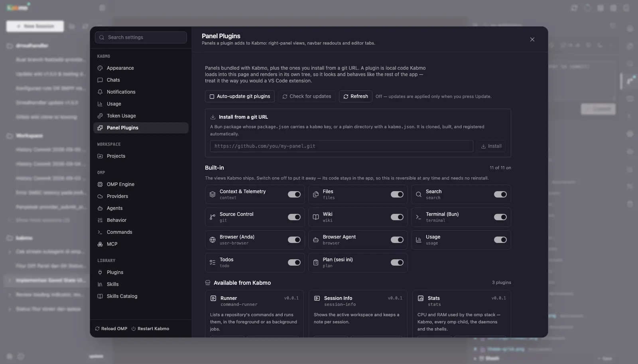
Task: Open Chats settings section
Action: click(141, 80)
